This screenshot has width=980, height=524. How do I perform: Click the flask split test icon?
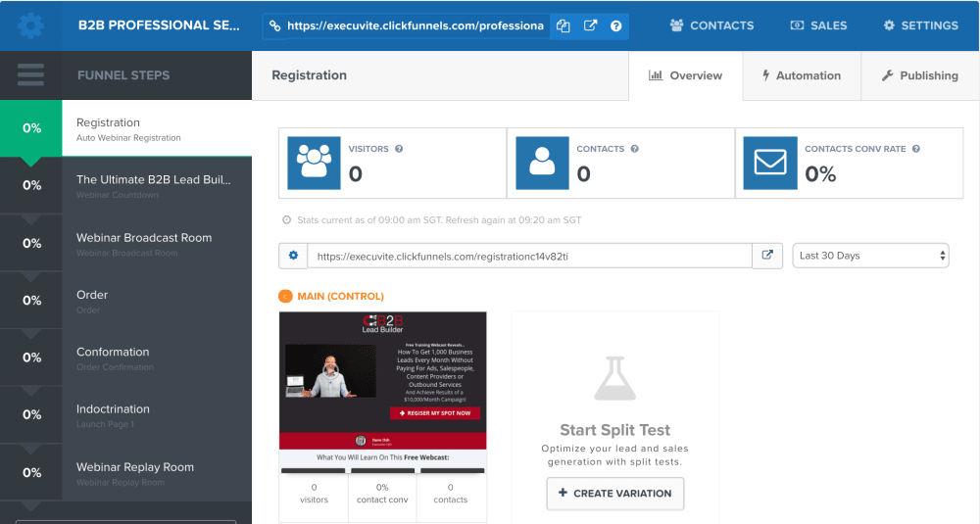615,378
